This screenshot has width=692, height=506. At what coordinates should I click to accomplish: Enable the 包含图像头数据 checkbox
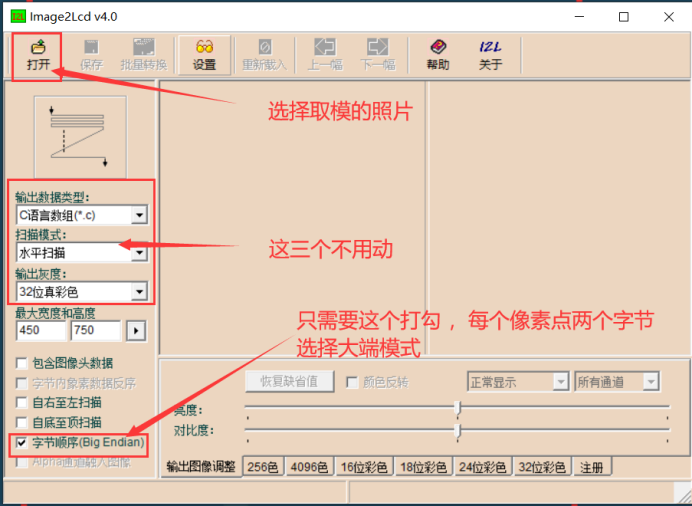coord(21,364)
